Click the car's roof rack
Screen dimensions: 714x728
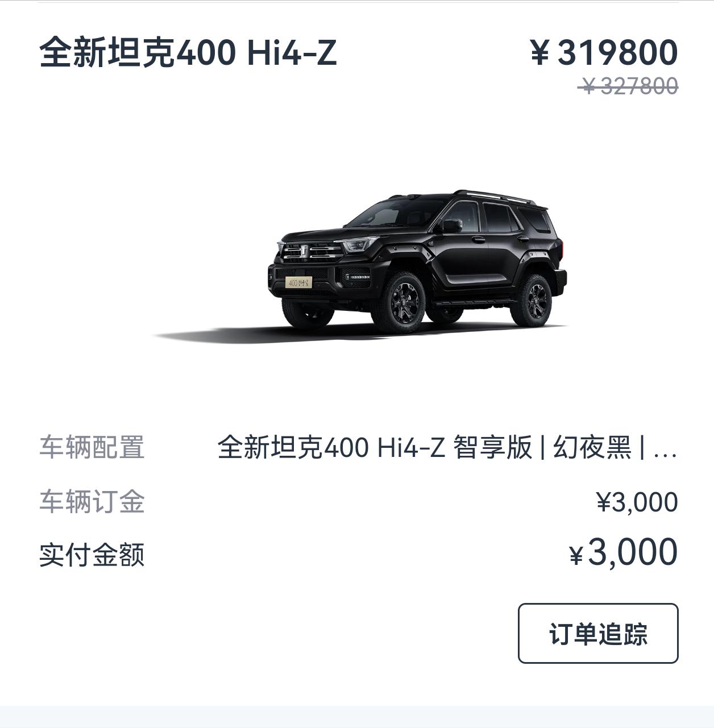493,195
